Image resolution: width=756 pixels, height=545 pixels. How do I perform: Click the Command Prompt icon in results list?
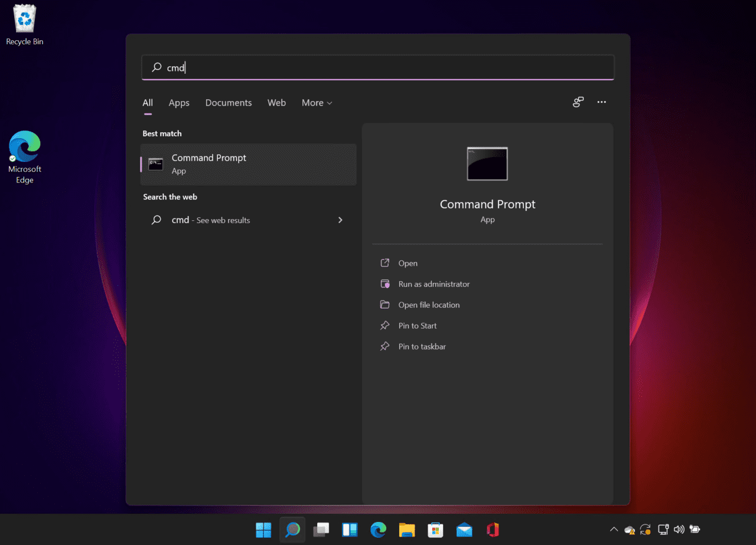pyautogui.click(x=156, y=164)
